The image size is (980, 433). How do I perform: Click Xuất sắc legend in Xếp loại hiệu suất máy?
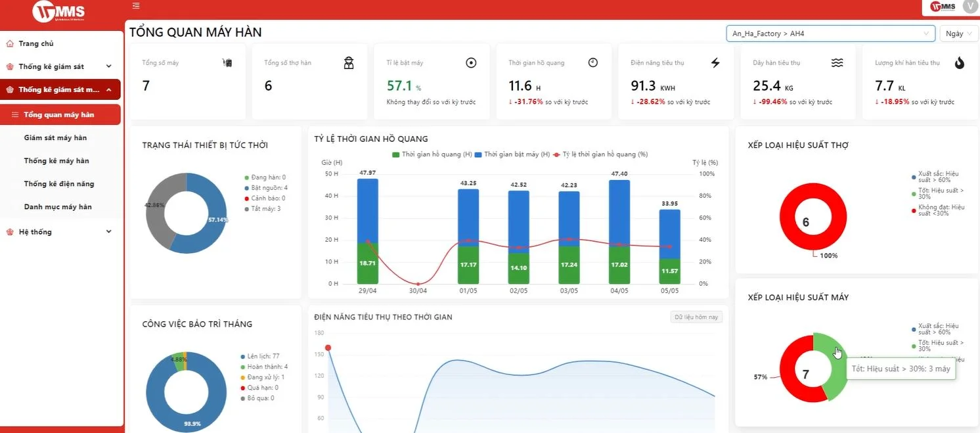(x=935, y=329)
